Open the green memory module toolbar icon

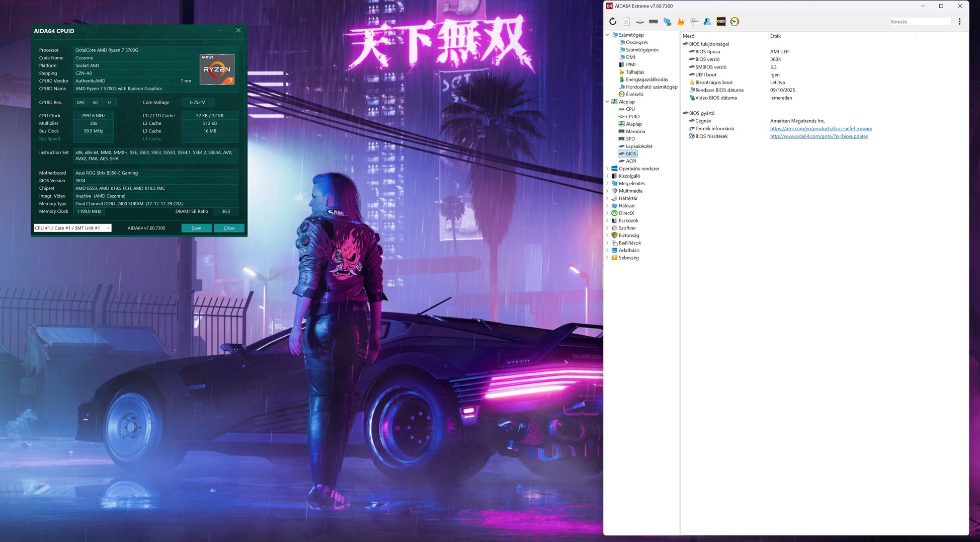point(654,22)
